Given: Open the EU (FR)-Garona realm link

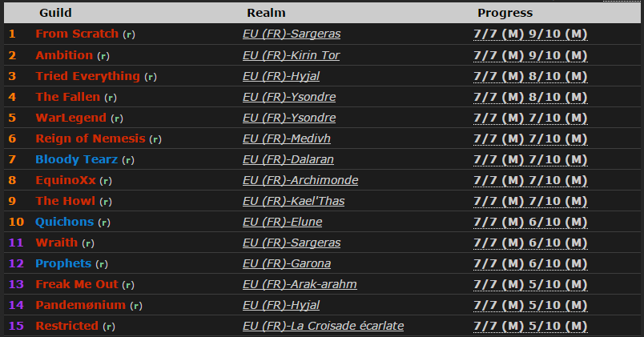Looking at the screenshot, I should click(x=287, y=263).
